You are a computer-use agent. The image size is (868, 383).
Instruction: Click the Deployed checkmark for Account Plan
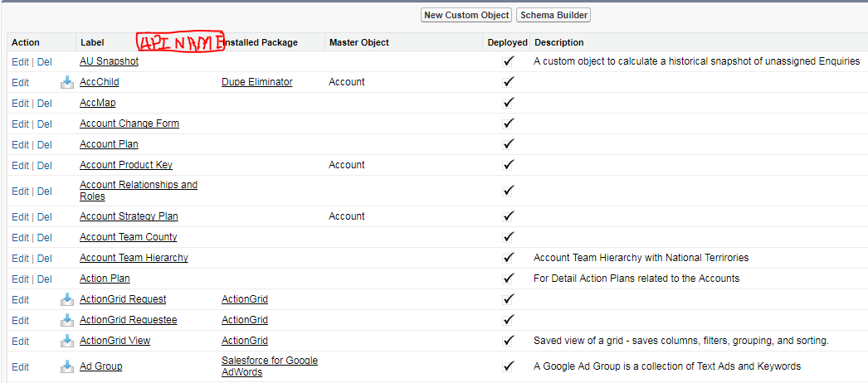[x=508, y=144]
